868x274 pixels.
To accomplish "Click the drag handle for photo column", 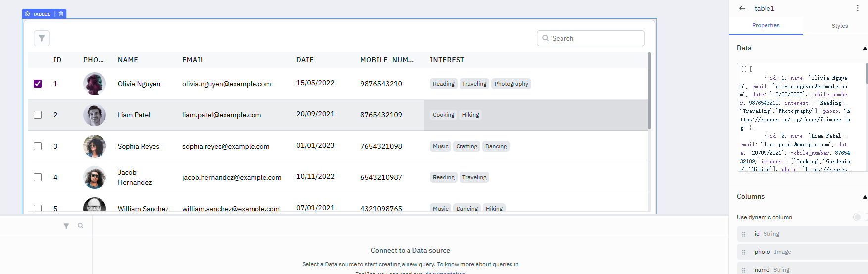I will point(744,252).
